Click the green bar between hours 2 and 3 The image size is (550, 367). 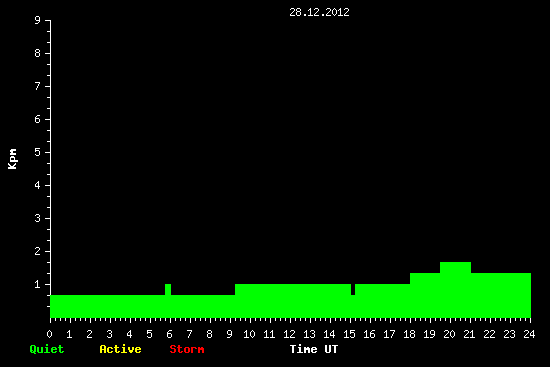click(100, 306)
